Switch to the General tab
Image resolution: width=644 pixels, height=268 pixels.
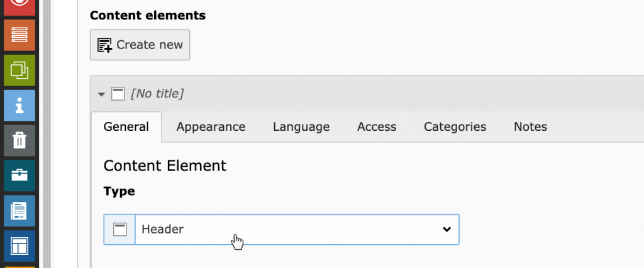pos(126,126)
